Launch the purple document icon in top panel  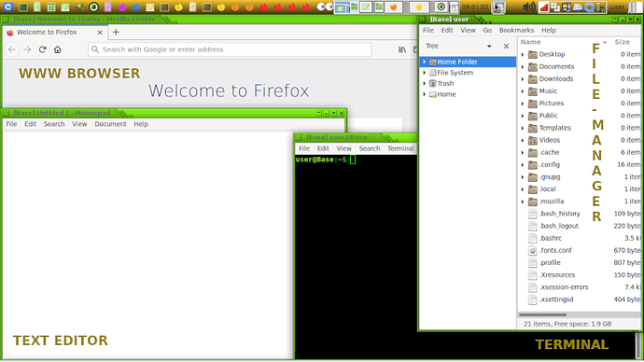click(x=107, y=7)
